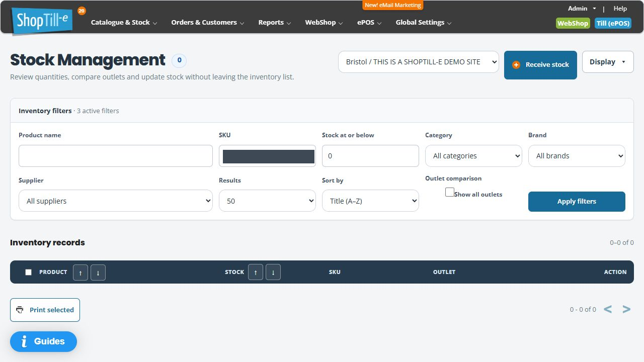
Task: Open the Guides help button
Action: pos(43,341)
